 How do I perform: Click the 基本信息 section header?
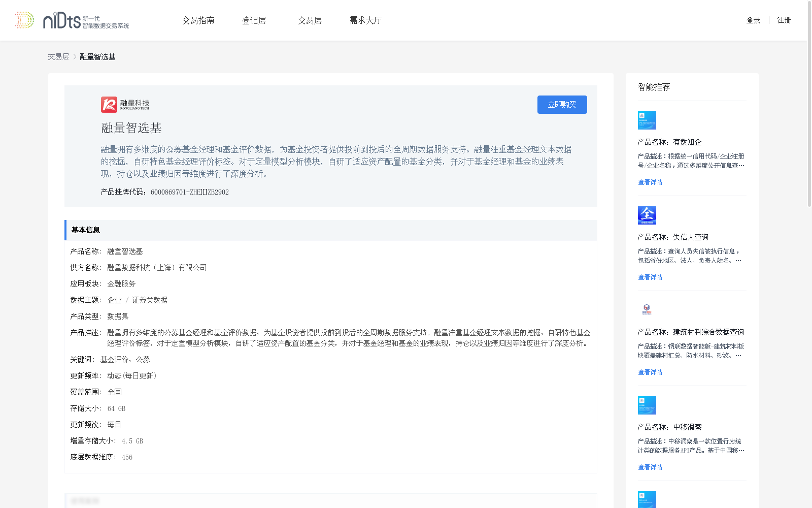tap(331, 230)
